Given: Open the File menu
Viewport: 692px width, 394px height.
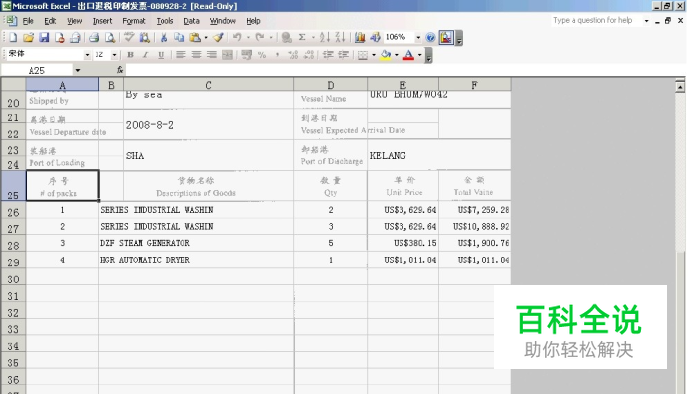Looking at the screenshot, I should (x=28, y=21).
